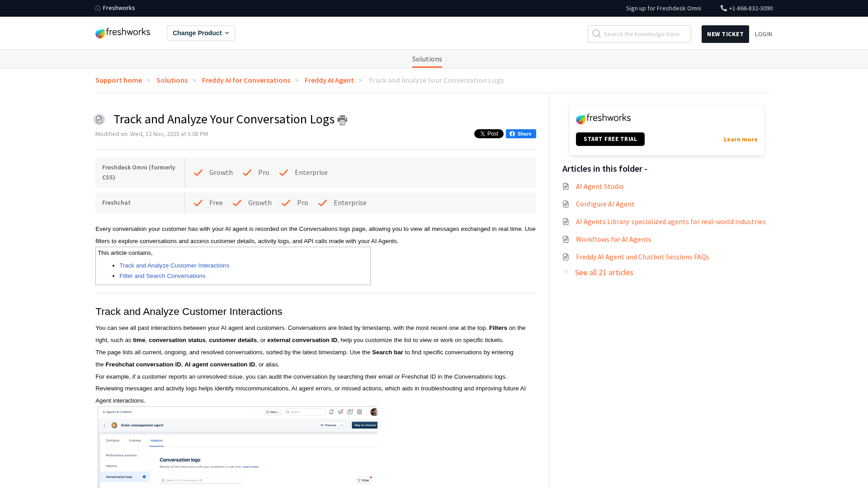This screenshot has height=488, width=868.
Task: Expand See all 21 articles
Action: tap(604, 272)
